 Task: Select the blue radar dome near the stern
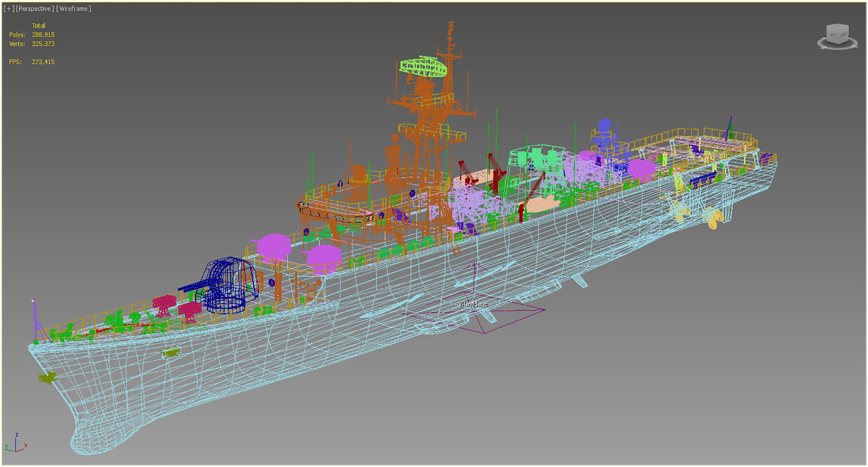pos(605,126)
